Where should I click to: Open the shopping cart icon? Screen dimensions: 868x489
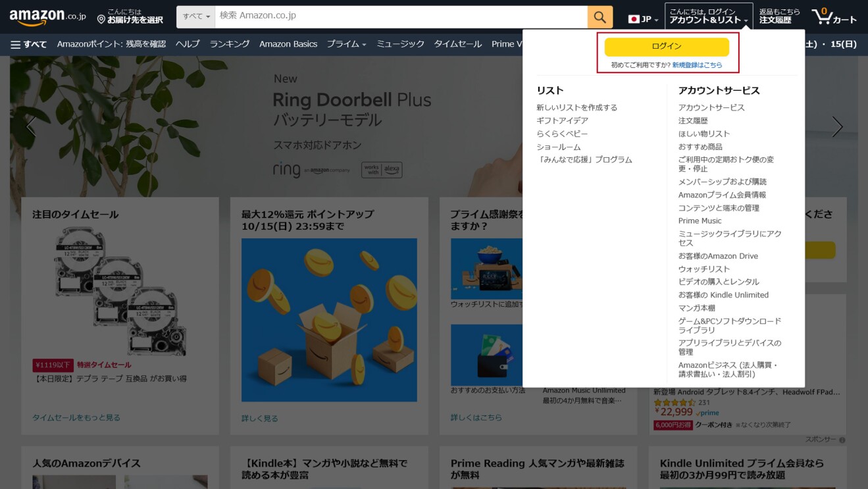pyautogui.click(x=833, y=16)
